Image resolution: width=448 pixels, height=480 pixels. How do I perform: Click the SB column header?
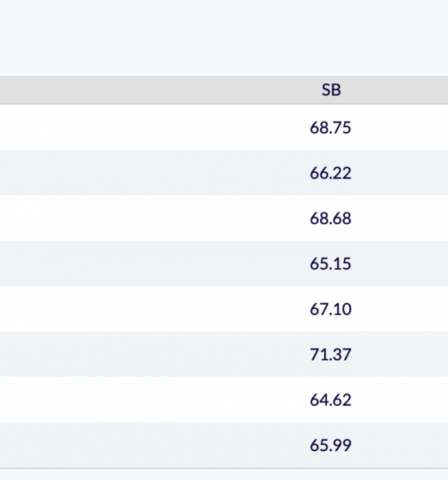point(331,90)
